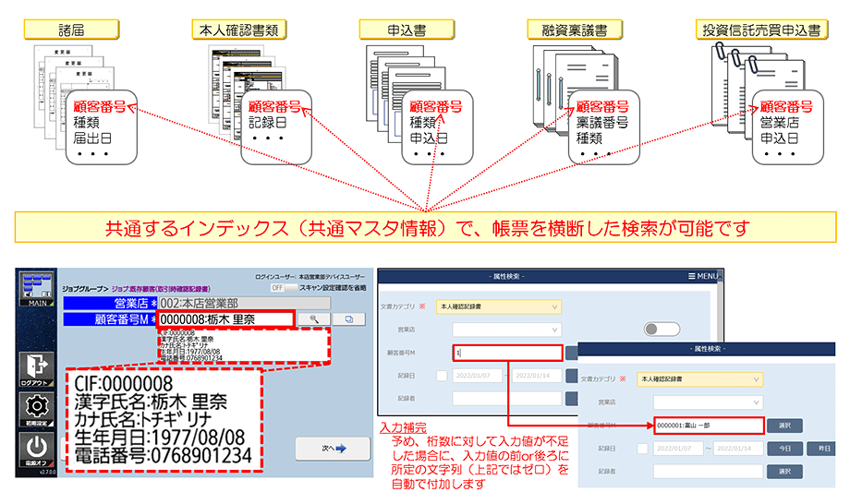The height and width of the screenshot is (504, 850).
Task: Toggle the OFF switch for スキャン設定確認を省略
Action: click(277, 288)
